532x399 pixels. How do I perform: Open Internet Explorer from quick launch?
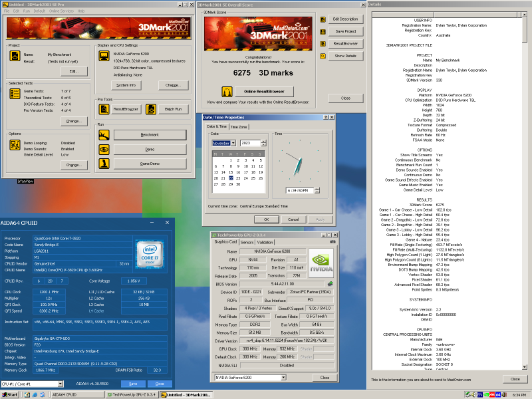35,394
